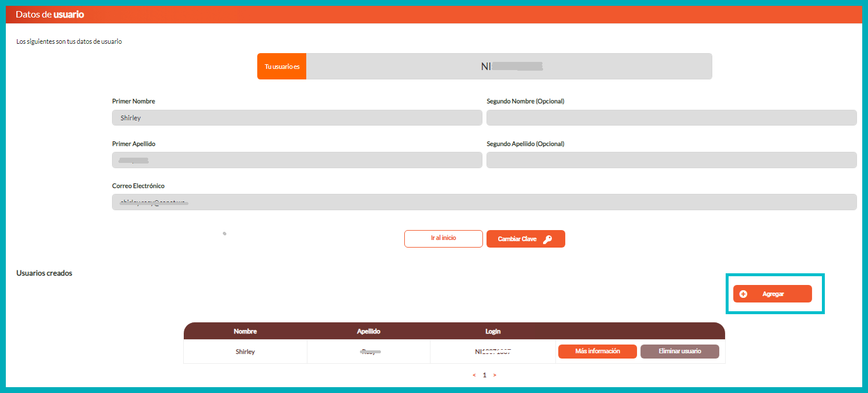
Task: Click the Agregar button label
Action: click(773, 294)
